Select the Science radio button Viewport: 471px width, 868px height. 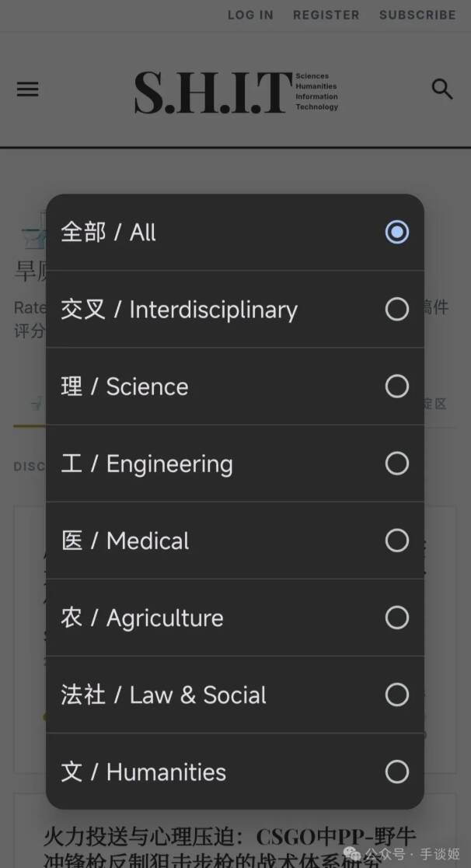click(396, 386)
